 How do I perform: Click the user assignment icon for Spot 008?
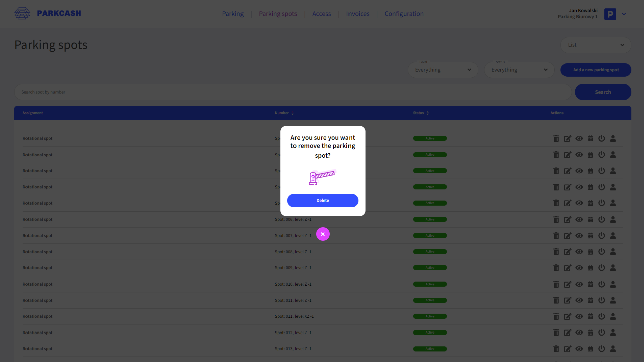pos(613,251)
